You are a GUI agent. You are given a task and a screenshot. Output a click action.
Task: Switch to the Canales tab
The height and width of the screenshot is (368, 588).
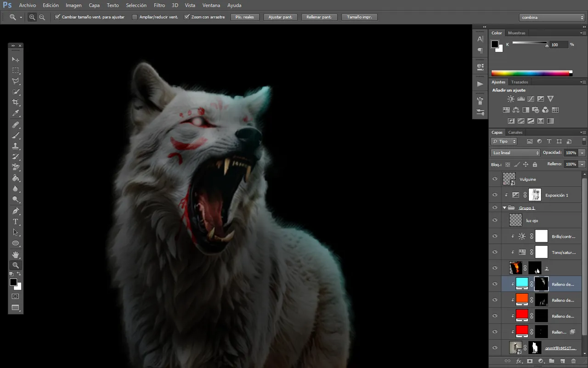pos(515,132)
